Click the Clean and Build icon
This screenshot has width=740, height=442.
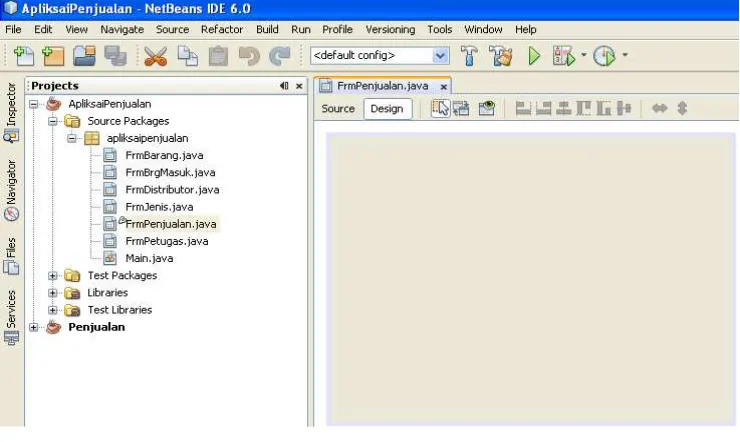tap(501, 56)
